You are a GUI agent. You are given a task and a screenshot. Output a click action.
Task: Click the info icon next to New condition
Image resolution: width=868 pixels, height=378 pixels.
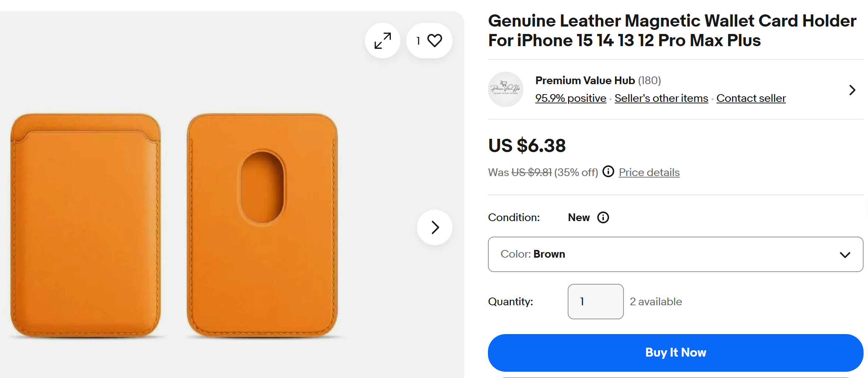pos(603,217)
